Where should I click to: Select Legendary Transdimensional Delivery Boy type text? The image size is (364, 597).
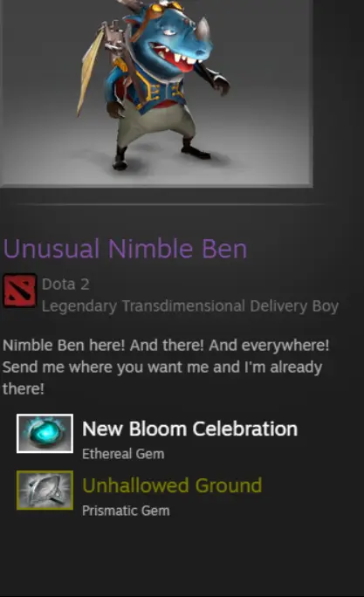click(x=190, y=306)
